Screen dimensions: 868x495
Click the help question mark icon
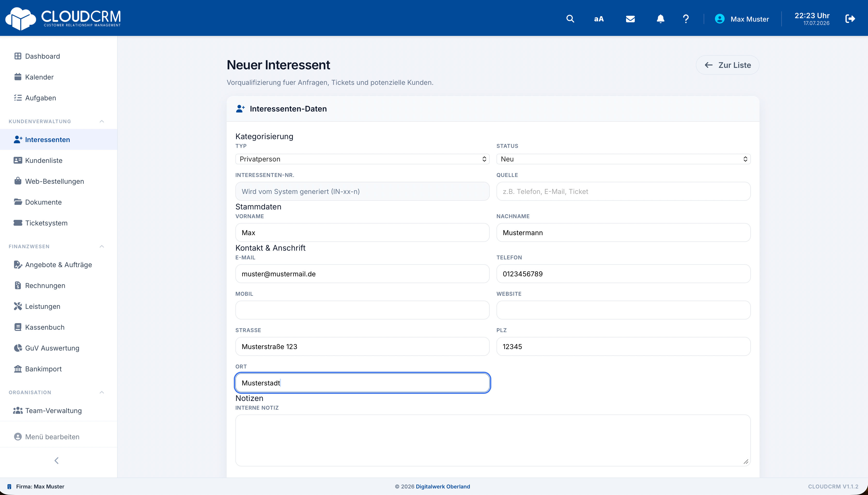click(686, 19)
